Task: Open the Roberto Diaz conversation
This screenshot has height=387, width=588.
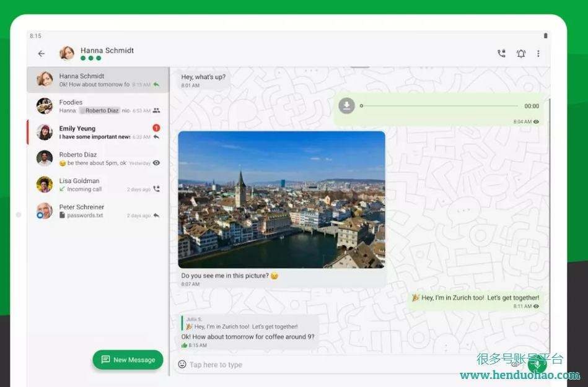Action: [98, 159]
